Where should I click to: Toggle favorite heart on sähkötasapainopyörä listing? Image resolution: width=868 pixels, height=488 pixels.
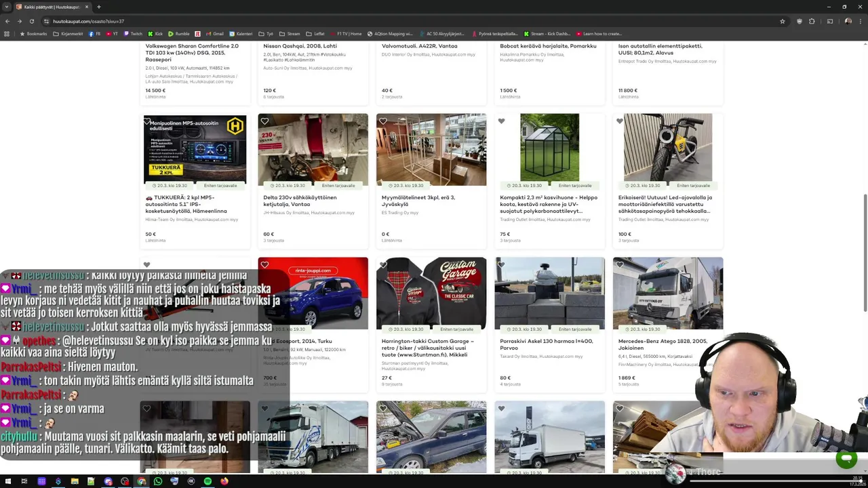coord(620,121)
